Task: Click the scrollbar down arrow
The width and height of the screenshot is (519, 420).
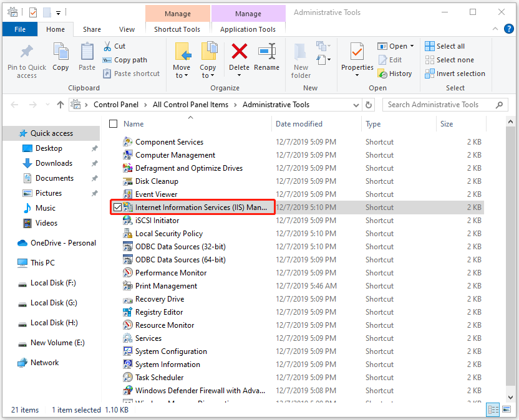Action: (x=510, y=397)
